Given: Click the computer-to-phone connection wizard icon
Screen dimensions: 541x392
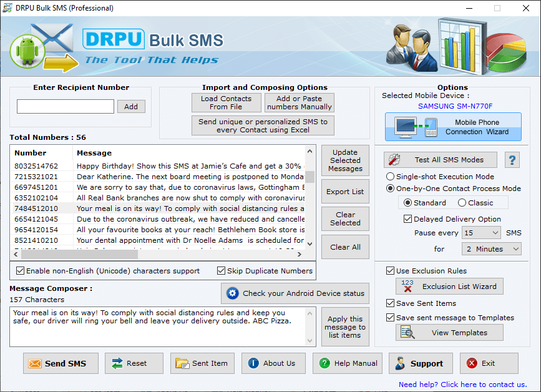Looking at the screenshot, I should coord(416,127).
